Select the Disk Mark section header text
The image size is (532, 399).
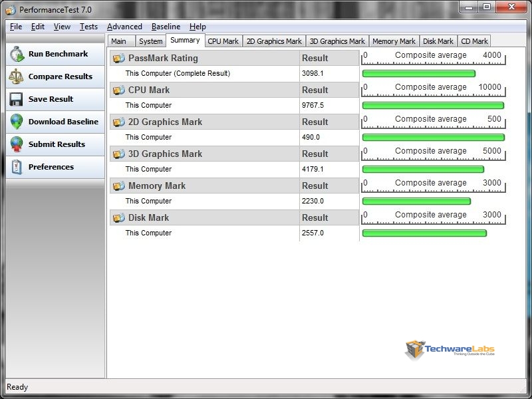(x=148, y=218)
